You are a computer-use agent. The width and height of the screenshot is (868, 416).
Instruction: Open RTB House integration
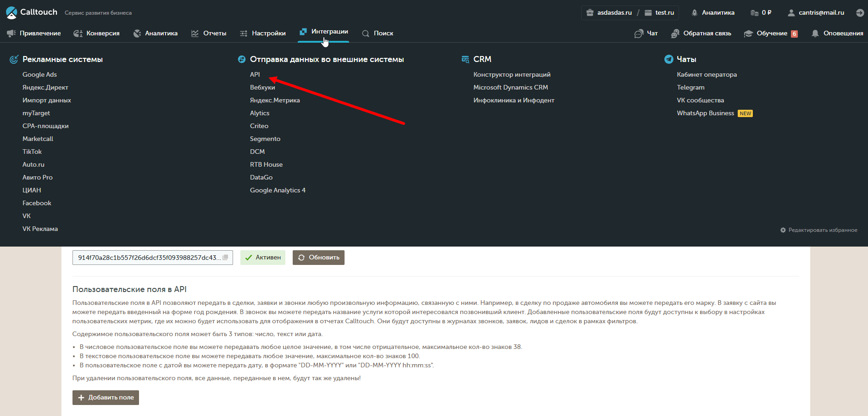(266, 164)
